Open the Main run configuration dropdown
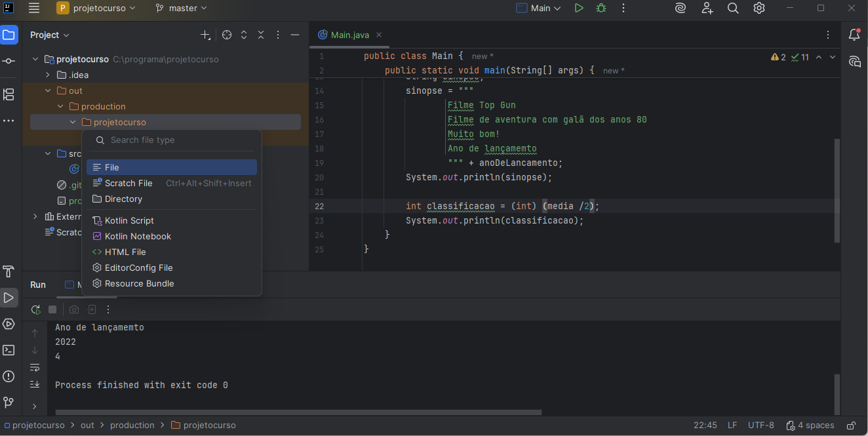This screenshot has width=868, height=436. pyautogui.click(x=539, y=9)
